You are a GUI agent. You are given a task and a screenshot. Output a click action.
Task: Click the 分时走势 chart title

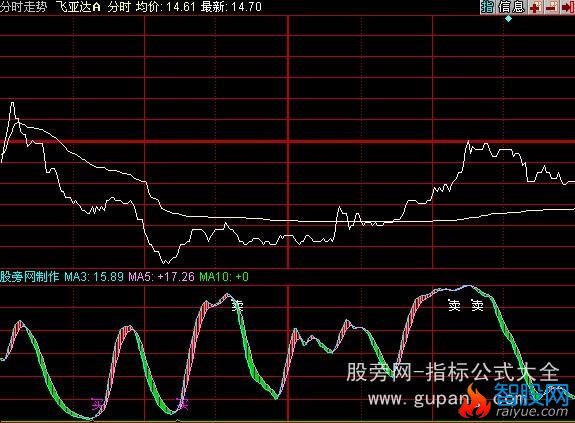pos(24,7)
